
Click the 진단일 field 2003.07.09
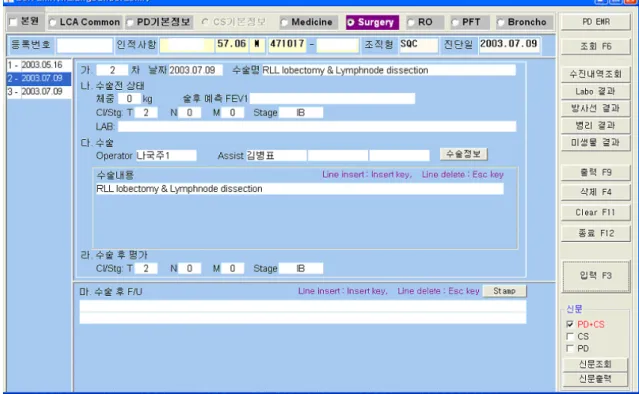pos(509,44)
